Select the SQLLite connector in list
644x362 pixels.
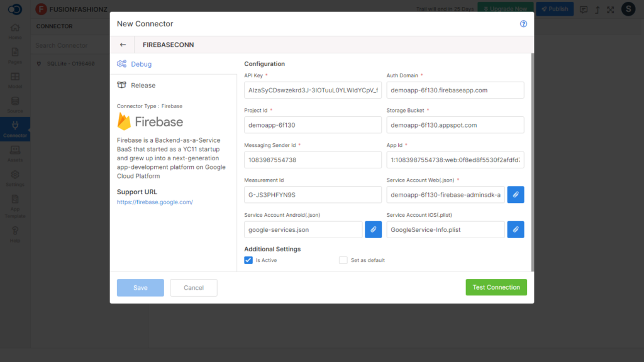(x=70, y=63)
